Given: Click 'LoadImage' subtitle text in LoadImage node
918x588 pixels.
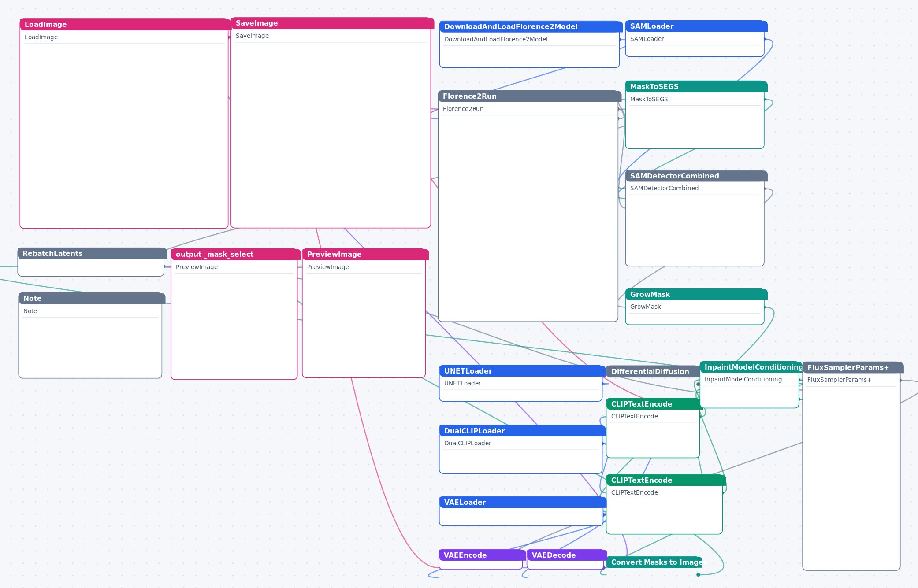Looking at the screenshot, I should (x=41, y=37).
